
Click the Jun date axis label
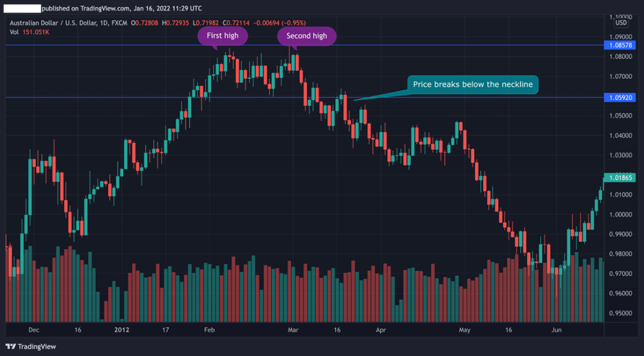tap(556, 330)
